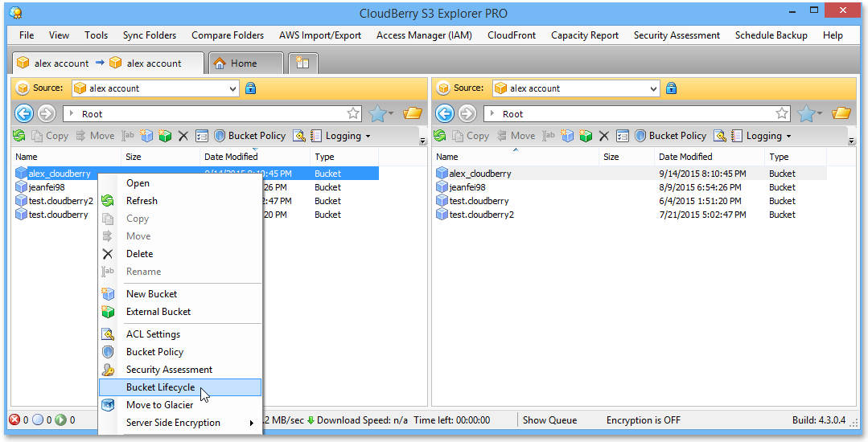Expand the left pane Logging dropdown
The width and height of the screenshot is (868, 442).
(368, 136)
